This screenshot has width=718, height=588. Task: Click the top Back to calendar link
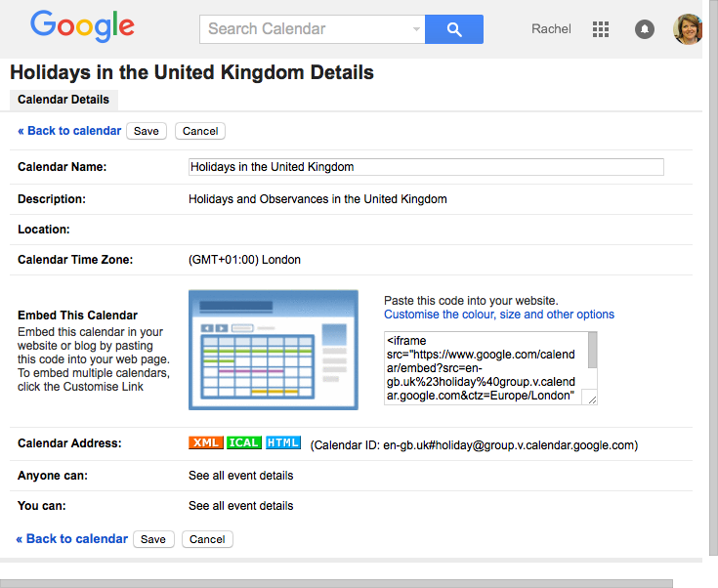point(69,131)
